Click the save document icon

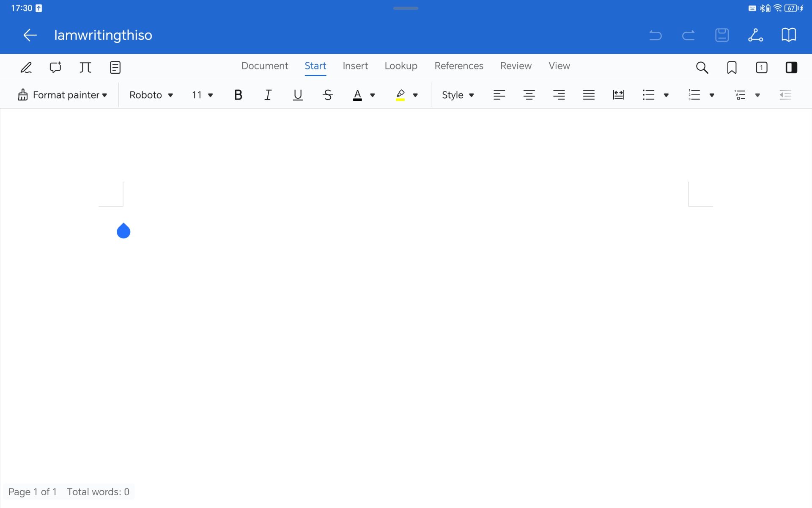click(722, 35)
